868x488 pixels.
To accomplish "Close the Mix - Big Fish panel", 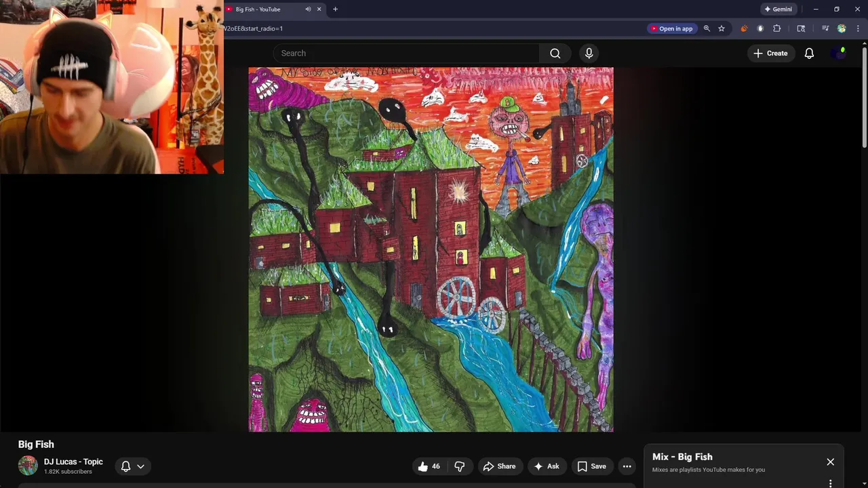I will pyautogui.click(x=830, y=462).
